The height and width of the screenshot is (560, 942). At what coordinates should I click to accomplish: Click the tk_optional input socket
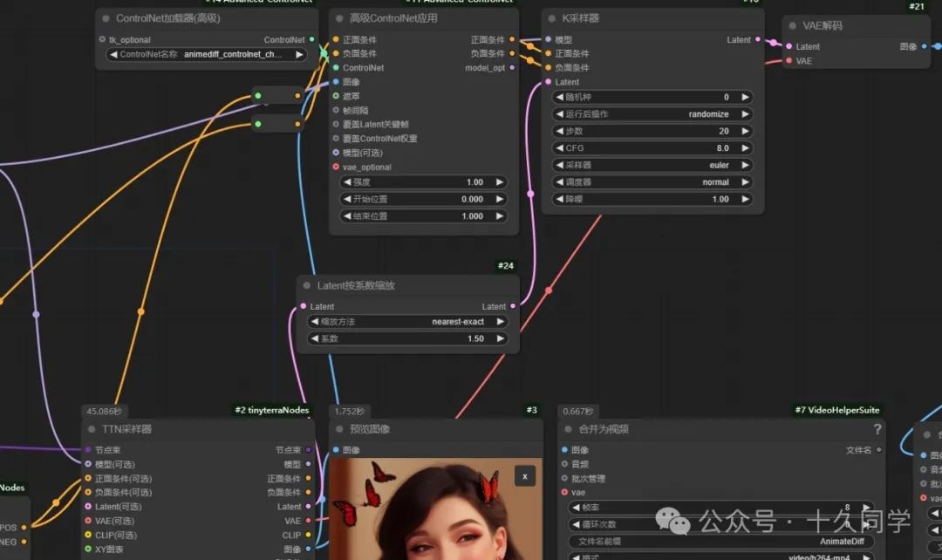102,39
